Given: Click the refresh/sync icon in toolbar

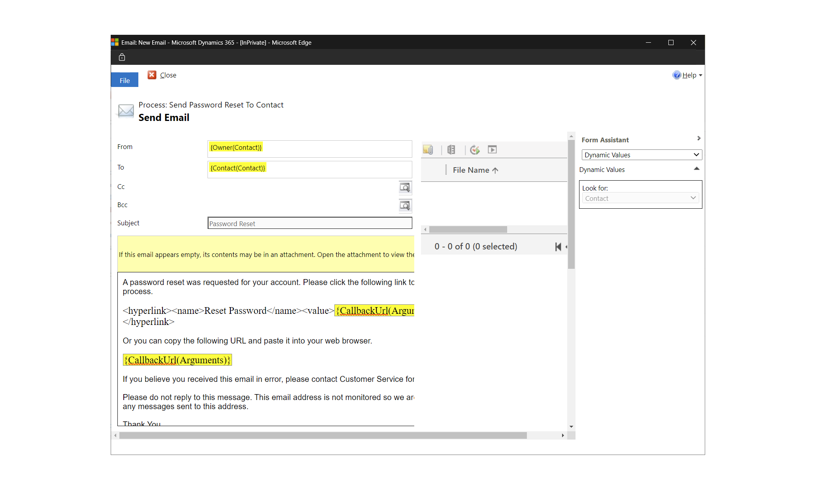Looking at the screenshot, I should click(x=474, y=149).
